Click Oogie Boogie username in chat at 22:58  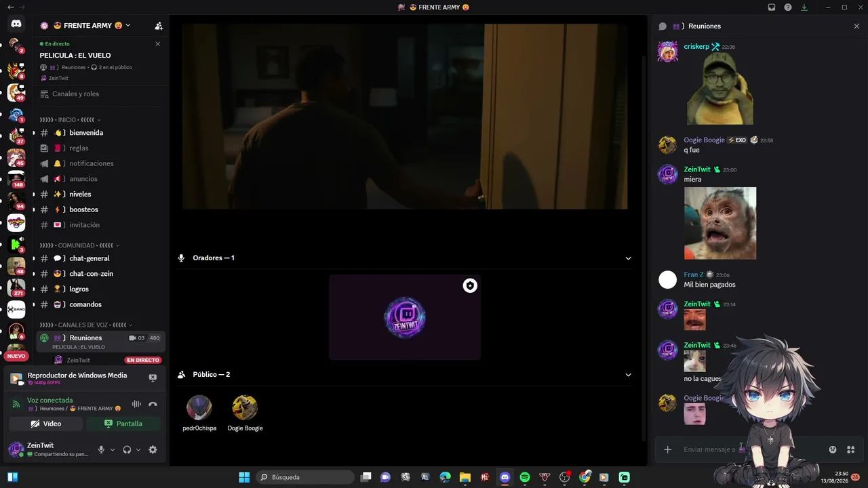click(x=704, y=140)
